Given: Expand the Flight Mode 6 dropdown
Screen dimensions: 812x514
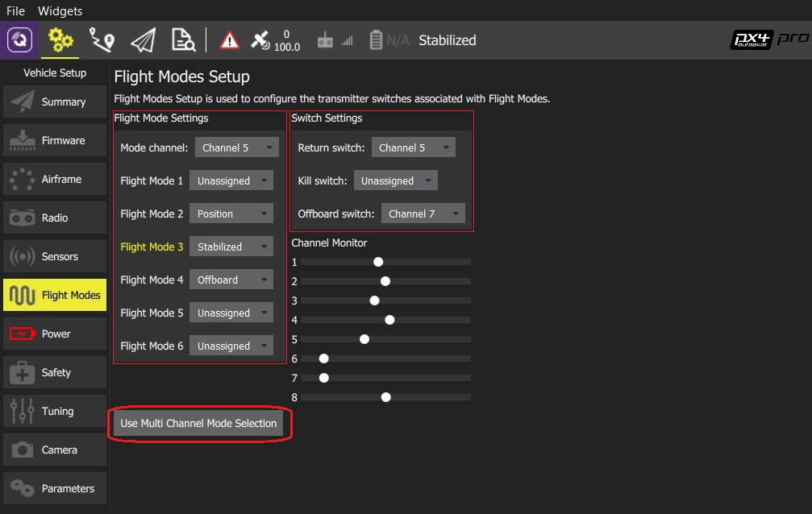Looking at the screenshot, I should [231, 346].
